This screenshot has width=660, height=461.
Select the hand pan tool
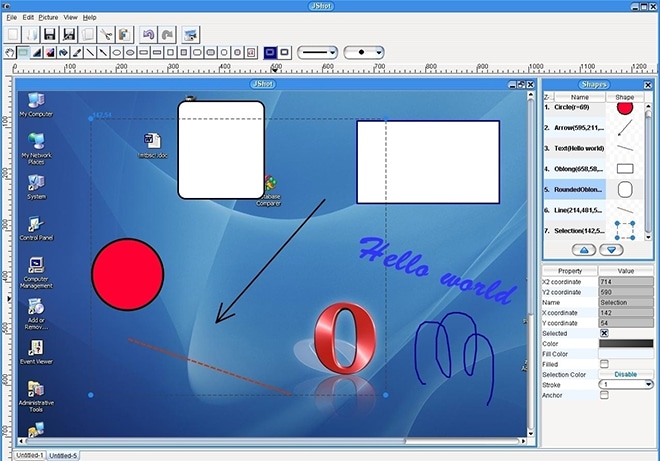click(x=9, y=51)
